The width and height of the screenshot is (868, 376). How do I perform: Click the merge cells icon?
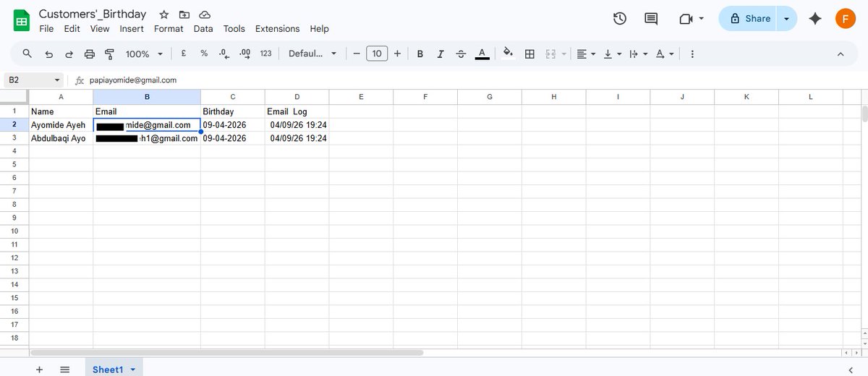point(550,54)
